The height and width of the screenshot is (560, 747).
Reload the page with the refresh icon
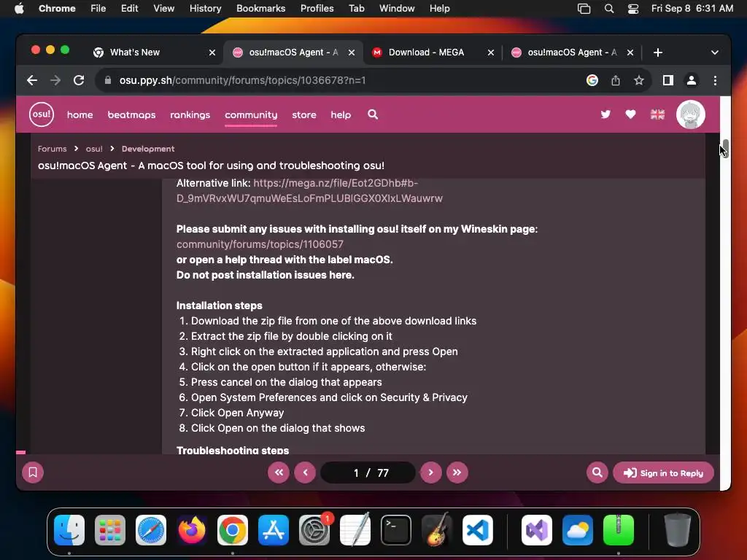(79, 80)
